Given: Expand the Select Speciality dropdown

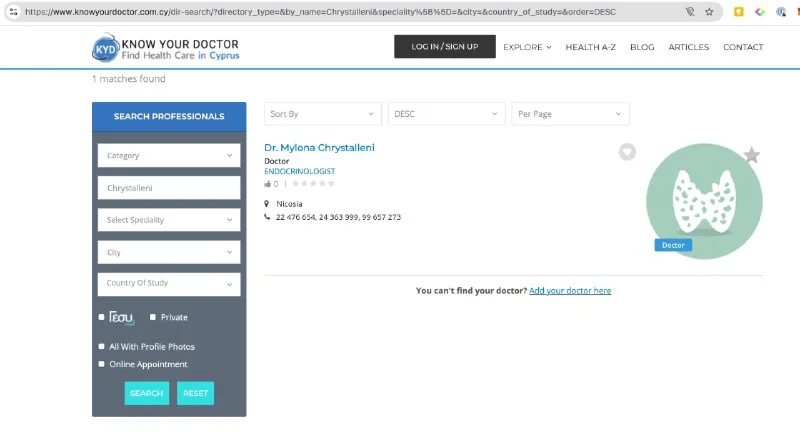Looking at the screenshot, I should pos(169,220).
